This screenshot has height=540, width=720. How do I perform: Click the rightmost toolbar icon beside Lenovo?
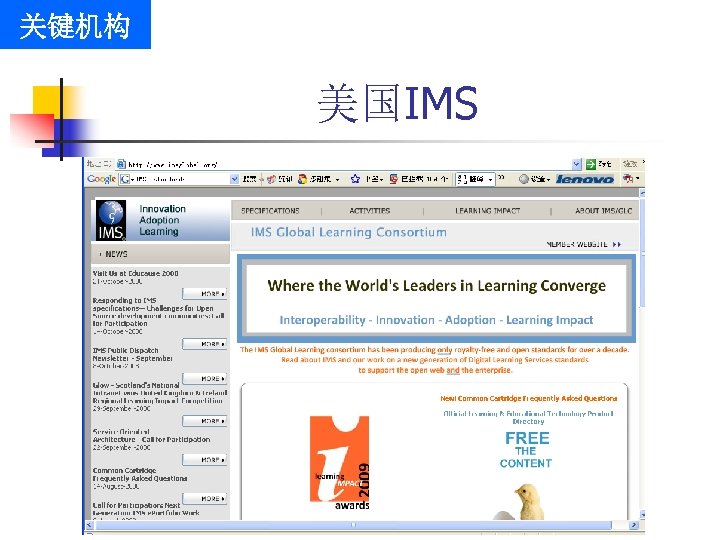click(x=628, y=178)
